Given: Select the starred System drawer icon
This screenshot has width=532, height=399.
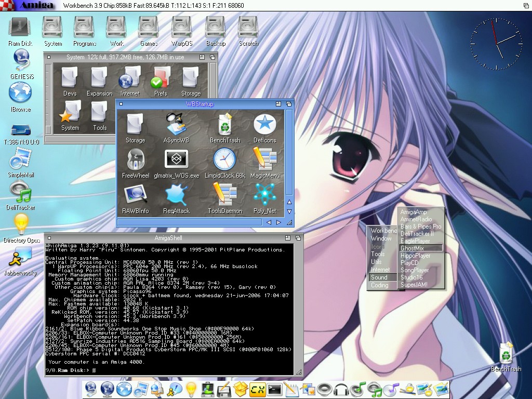Looking at the screenshot, I should (70, 116).
